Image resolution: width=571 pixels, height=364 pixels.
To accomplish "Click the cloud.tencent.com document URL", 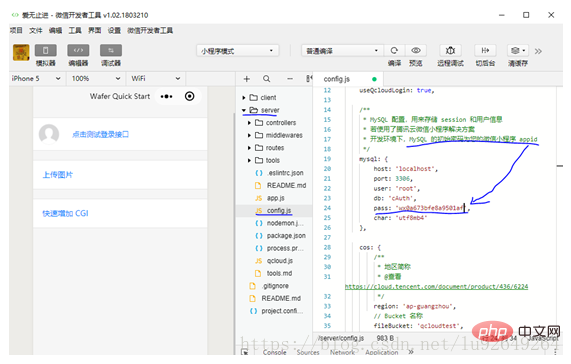I will (x=436, y=286).
